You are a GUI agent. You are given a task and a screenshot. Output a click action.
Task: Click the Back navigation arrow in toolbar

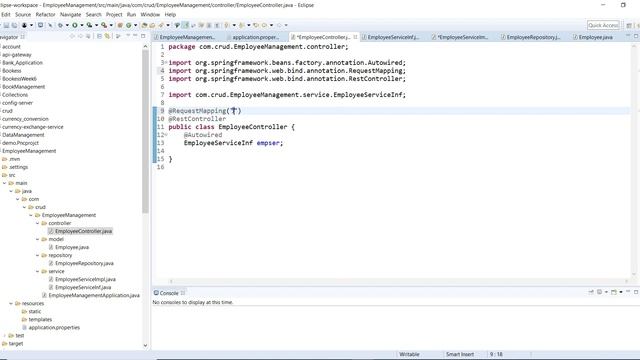(264, 25)
